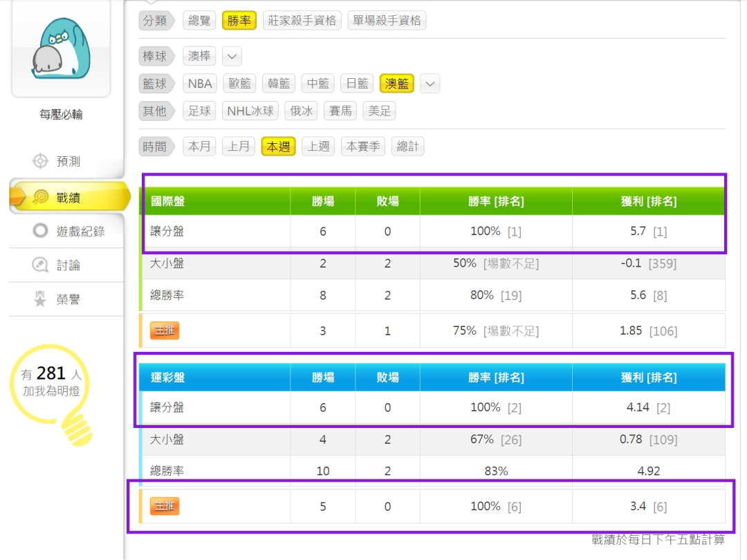
Task: Select the 美足 filter
Action: (379, 111)
